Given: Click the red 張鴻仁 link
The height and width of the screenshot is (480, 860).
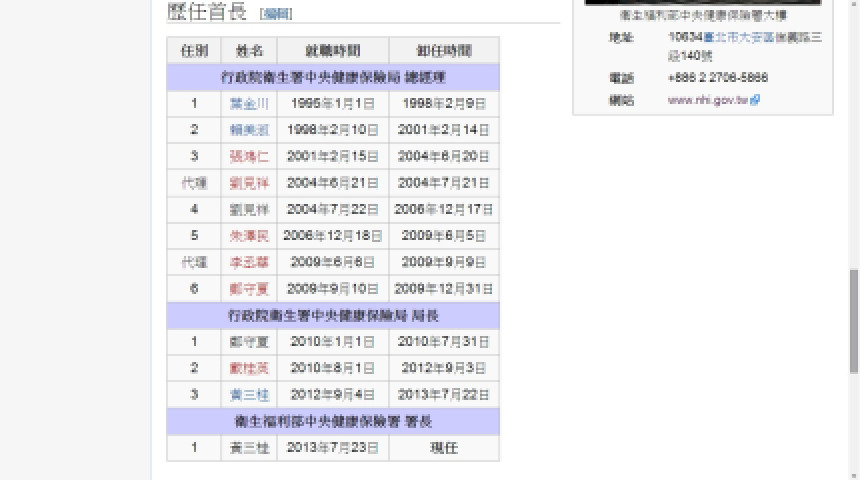Looking at the screenshot, I should tap(249, 157).
